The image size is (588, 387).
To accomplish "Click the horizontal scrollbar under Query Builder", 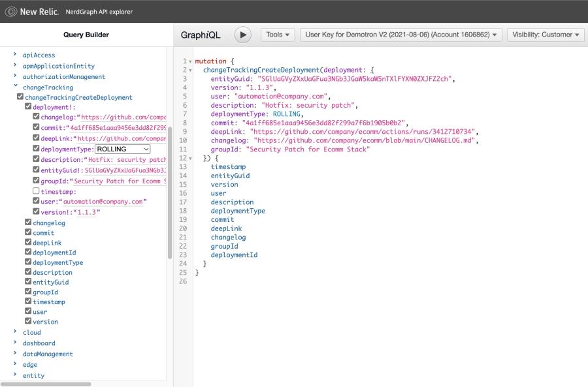I will [46, 384].
